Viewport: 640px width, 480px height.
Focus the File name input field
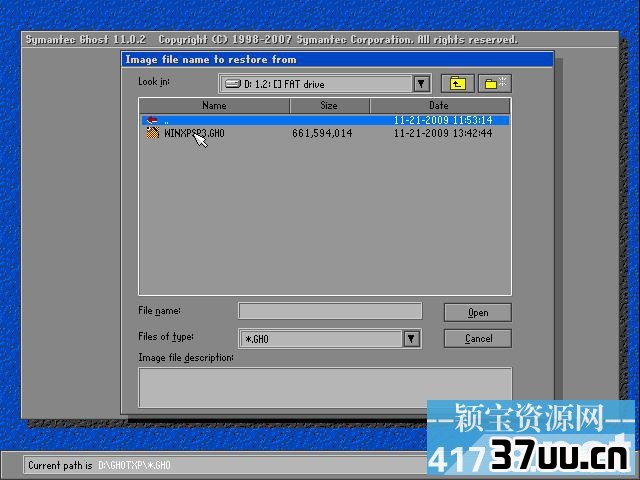point(330,311)
